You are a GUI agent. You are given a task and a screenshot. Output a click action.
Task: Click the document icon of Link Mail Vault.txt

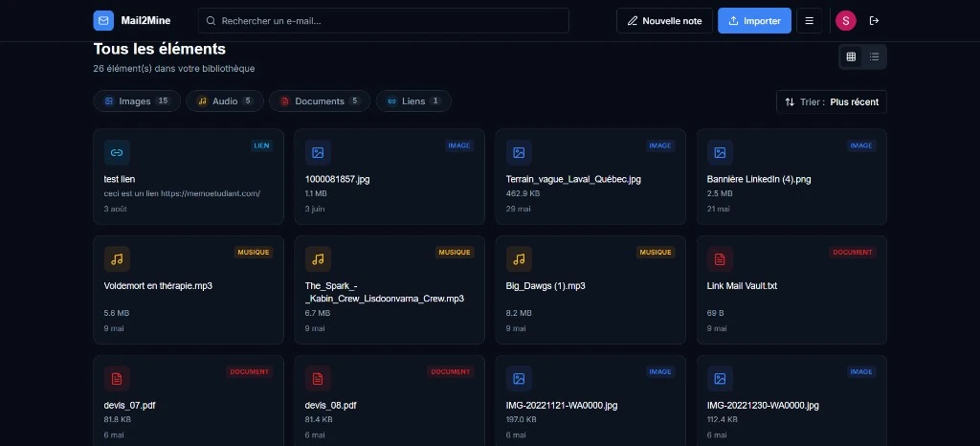click(x=720, y=259)
